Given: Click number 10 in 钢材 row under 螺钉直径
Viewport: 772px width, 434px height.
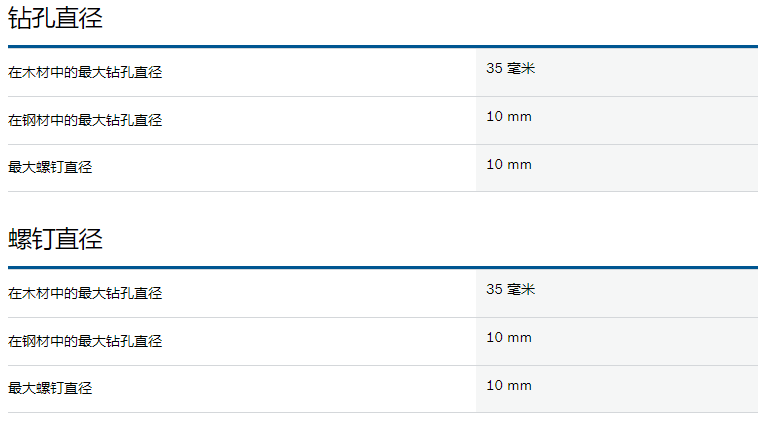Looking at the screenshot, I should point(494,338).
